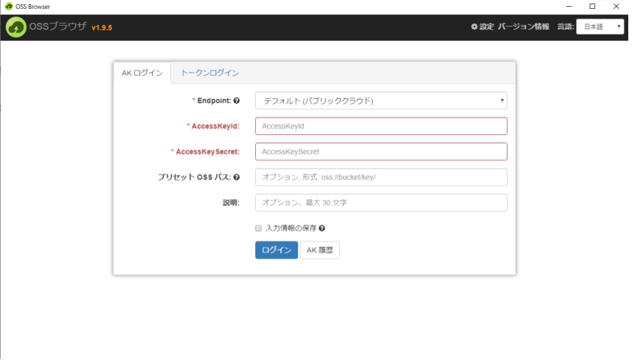633x364 pixels.
Task: Focus the AccessKeySecret input field
Action: click(381, 152)
